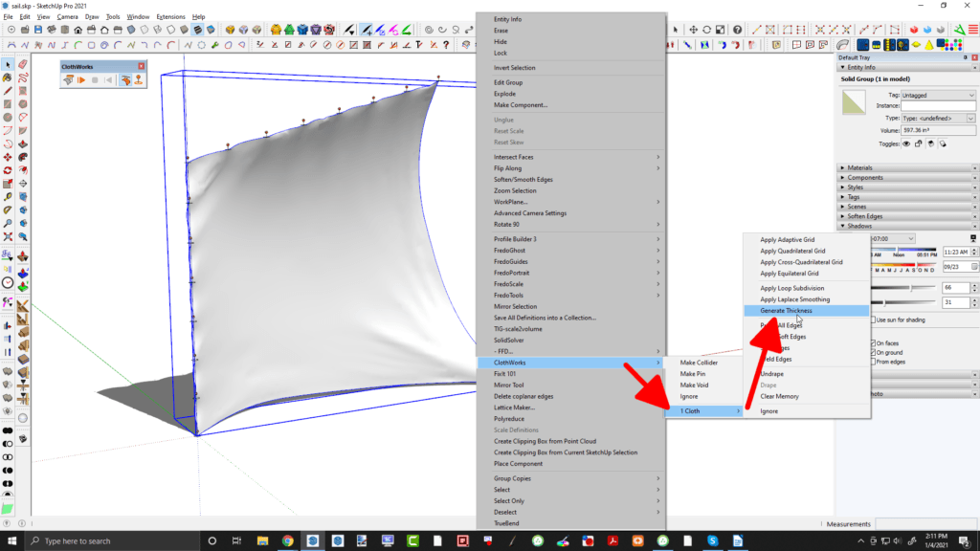Pick the Zoom magnifier tool in left toolbar

click(8, 223)
